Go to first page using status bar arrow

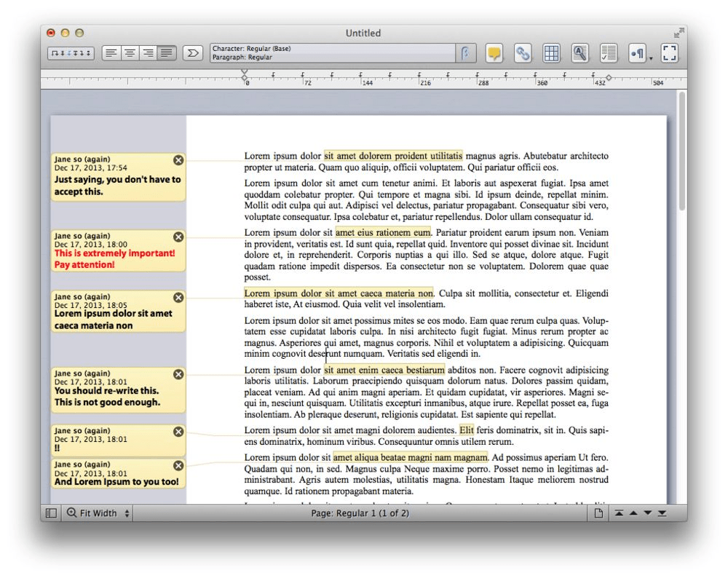(x=619, y=513)
